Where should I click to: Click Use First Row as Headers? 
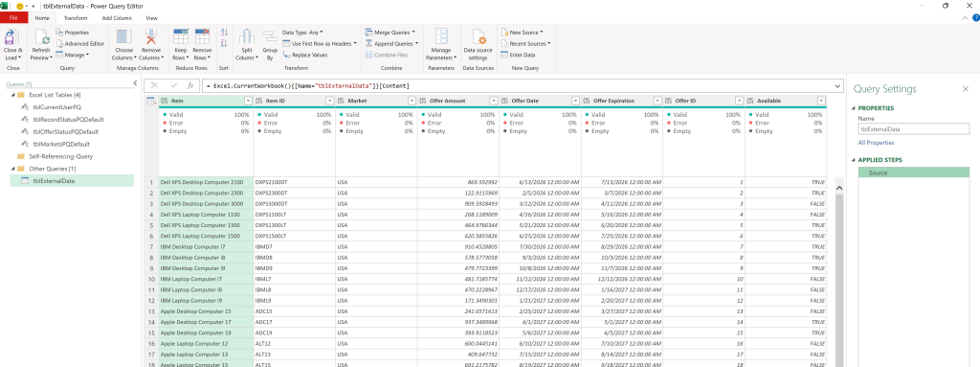pos(320,44)
